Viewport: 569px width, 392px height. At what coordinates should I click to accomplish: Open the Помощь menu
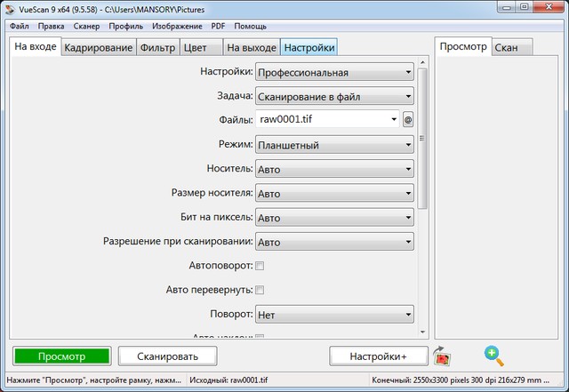[x=251, y=26]
